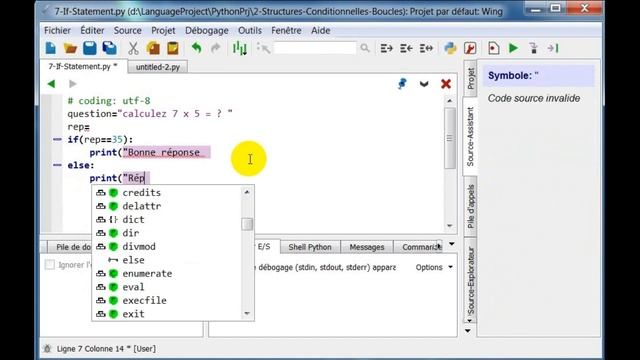This screenshot has height=360, width=640.
Task: Select the 7-If-Statement.py tab
Action: point(83,66)
